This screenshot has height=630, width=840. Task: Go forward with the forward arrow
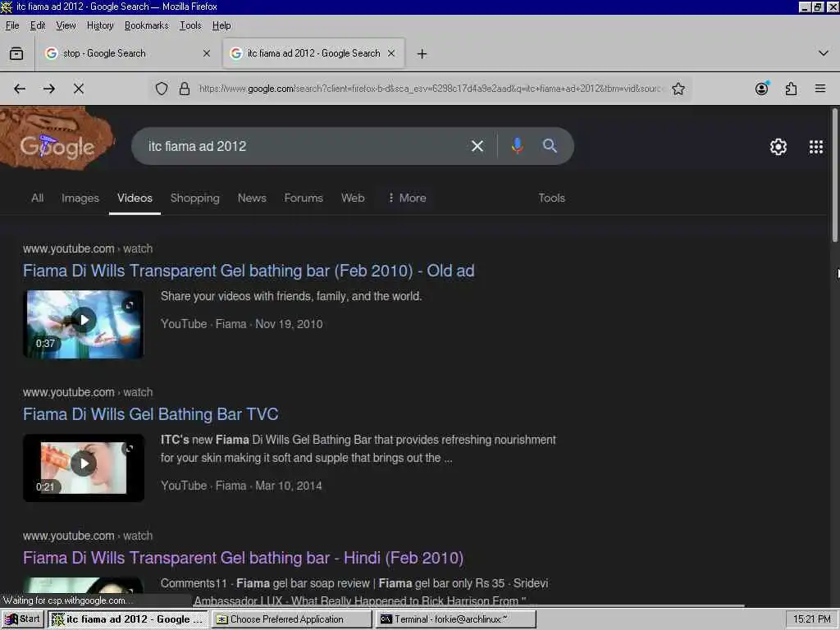coord(49,89)
